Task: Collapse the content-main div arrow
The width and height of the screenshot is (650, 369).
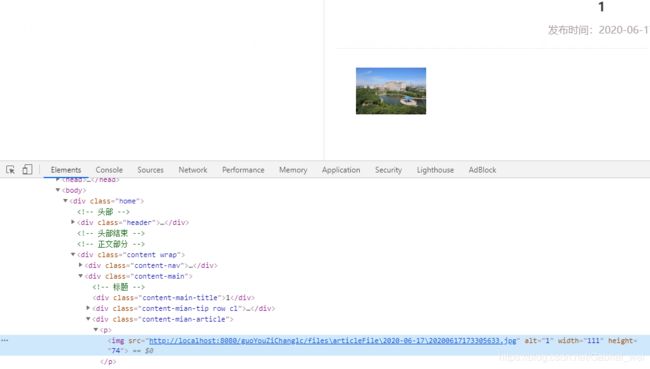Action: click(80, 276)
